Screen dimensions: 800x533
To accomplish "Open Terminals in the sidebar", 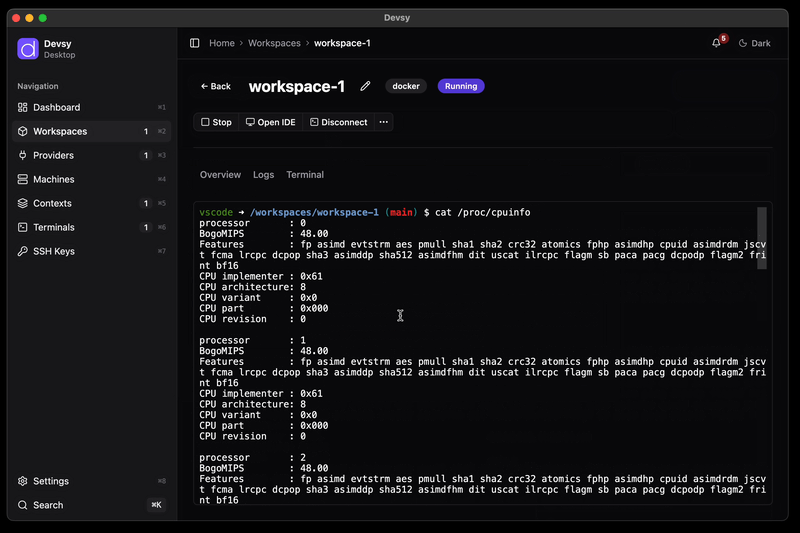I will [x=91, y=227].
